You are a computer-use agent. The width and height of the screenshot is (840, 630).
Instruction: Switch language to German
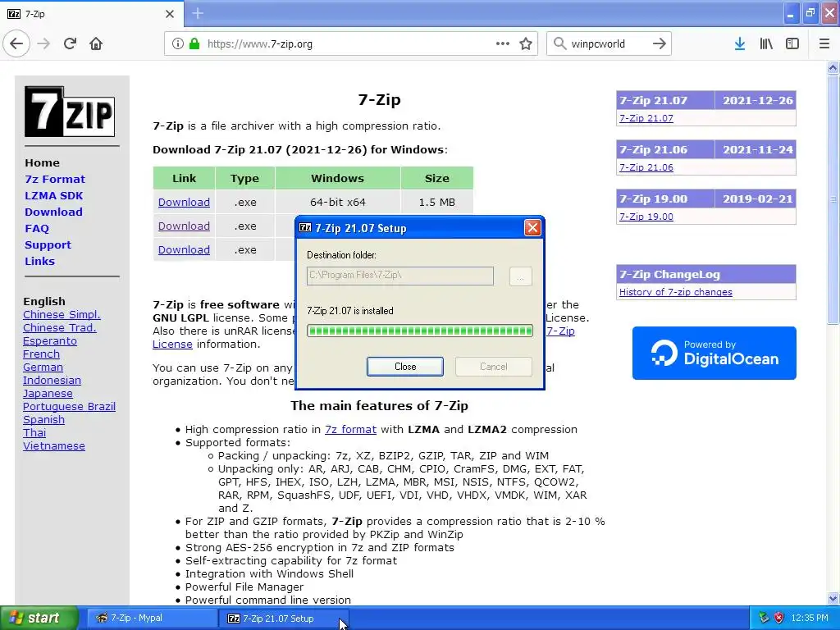pos(43,367)
